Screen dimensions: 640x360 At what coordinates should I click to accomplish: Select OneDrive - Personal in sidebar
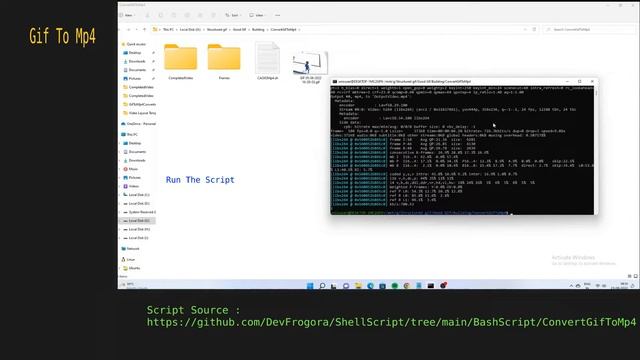[139, 124]
